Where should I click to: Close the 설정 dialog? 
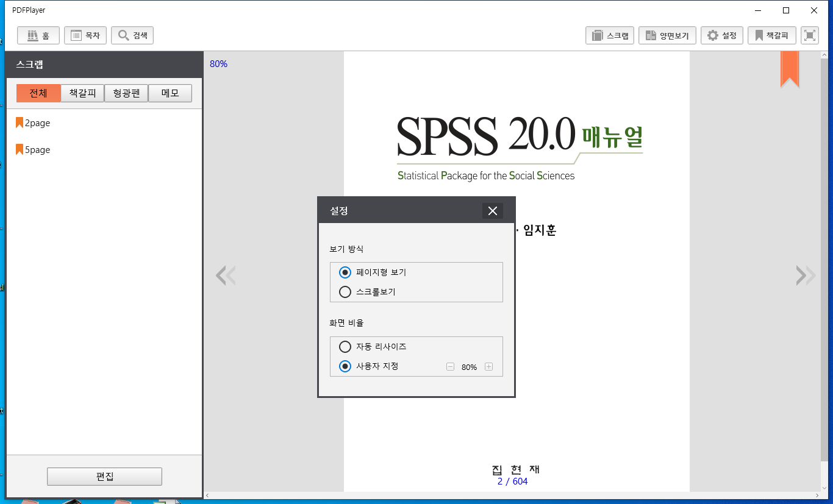click(x=493, y=211)
